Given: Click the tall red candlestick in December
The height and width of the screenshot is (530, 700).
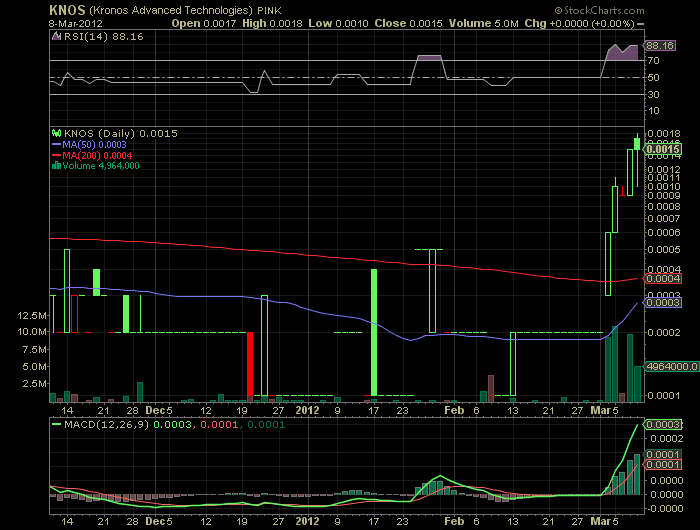Looking at the screenshot, I should 250,364.
